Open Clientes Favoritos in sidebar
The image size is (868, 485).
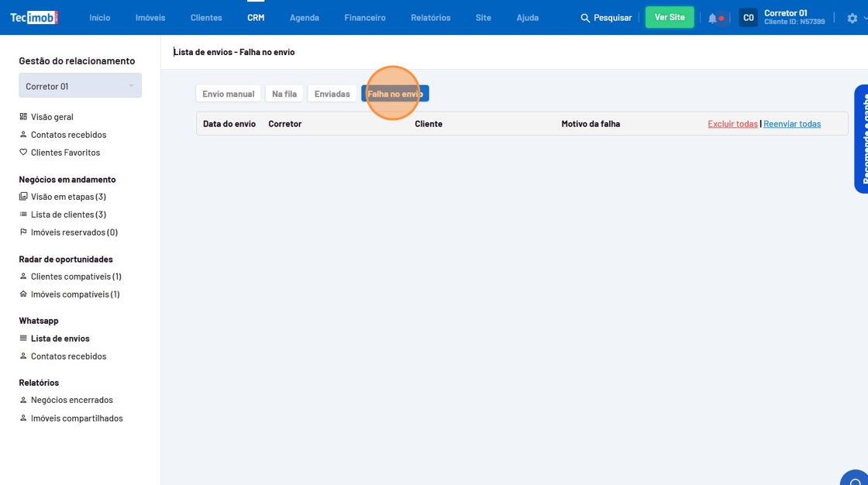(65, 153)
